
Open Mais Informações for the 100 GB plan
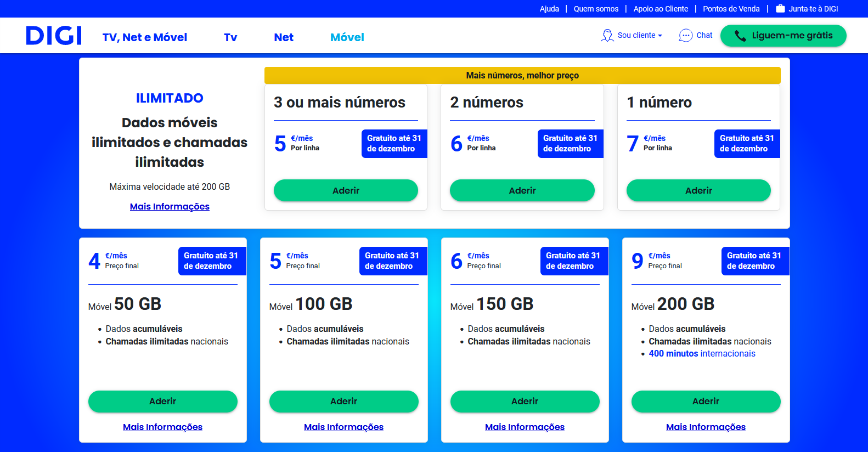344,427
